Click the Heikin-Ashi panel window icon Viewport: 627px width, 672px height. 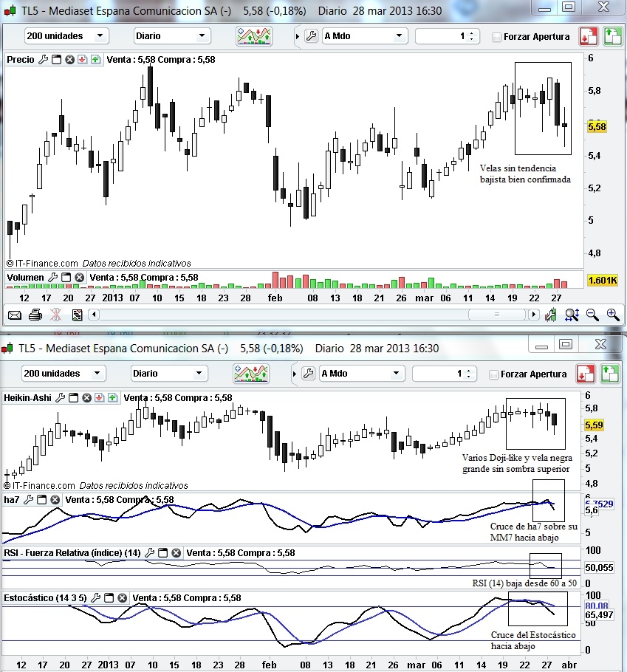74,398
